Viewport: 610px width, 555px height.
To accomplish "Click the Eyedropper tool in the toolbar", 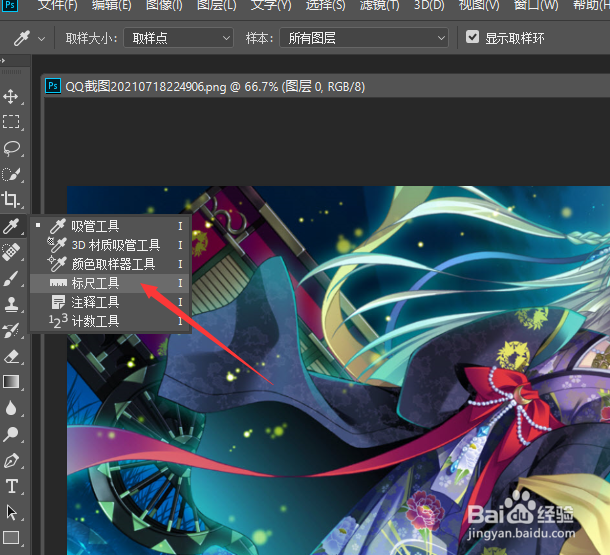I will click(11, 226).
